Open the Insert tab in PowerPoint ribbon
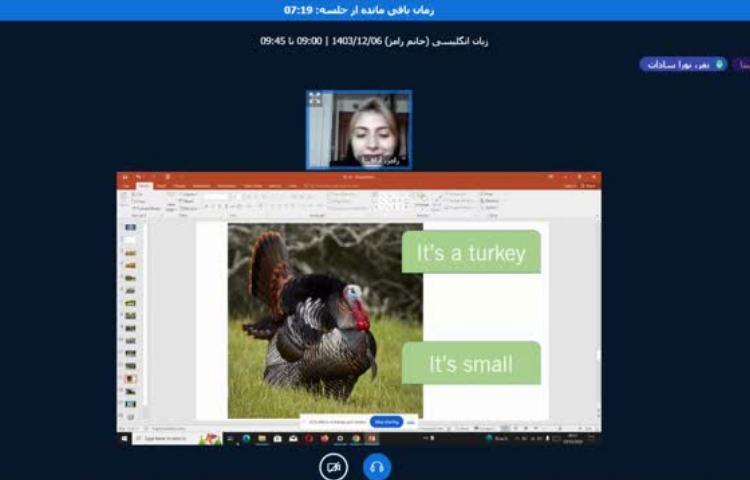Viewport: 750px width, 480px height. tap(162, 186)
